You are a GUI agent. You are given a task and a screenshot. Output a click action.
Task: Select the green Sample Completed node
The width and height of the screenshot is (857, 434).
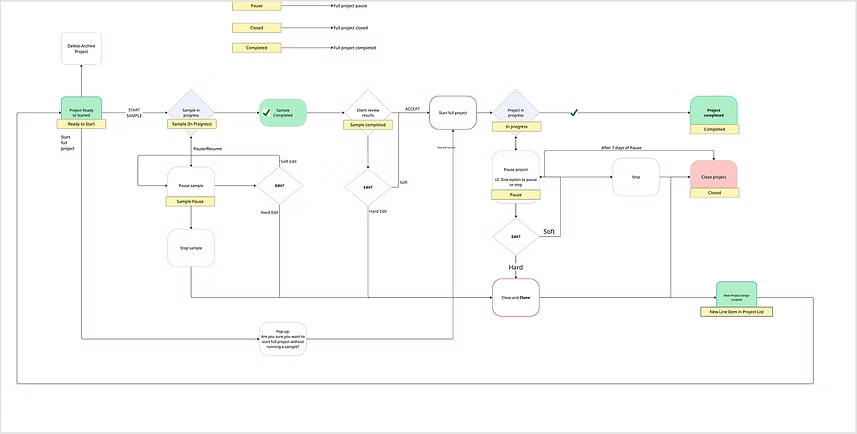click(x=283, y=113)
